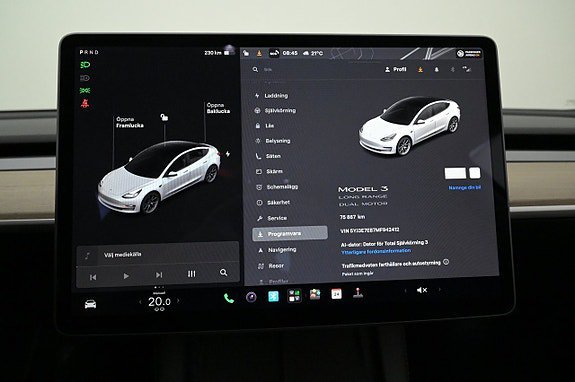Tap the gray auto high beam icon

(x=85, y=78)
